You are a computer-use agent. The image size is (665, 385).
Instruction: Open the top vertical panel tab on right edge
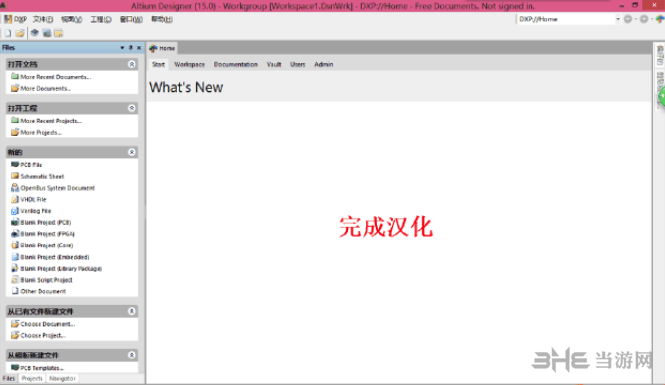660,55
